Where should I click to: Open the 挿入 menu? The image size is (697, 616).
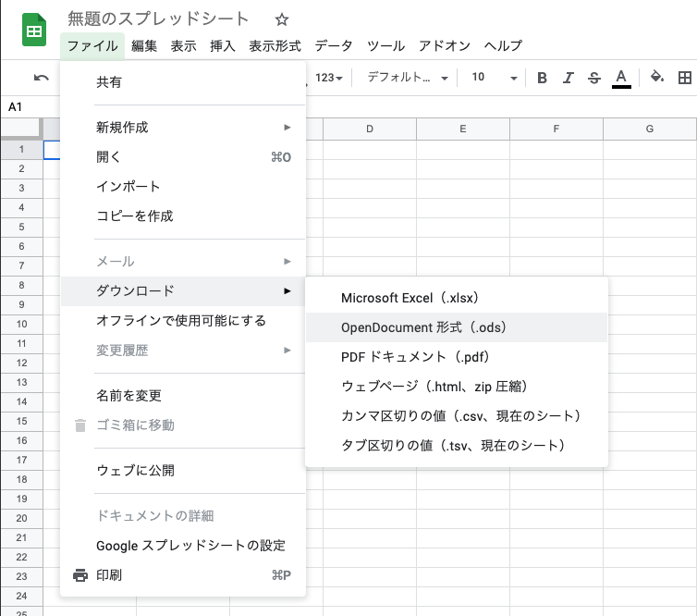(x=222, y=46)
